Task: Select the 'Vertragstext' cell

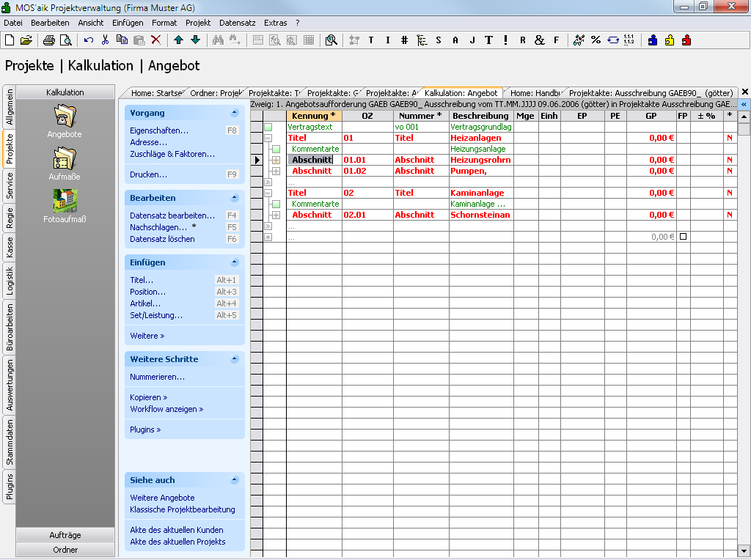Action: tap(314, 127)
